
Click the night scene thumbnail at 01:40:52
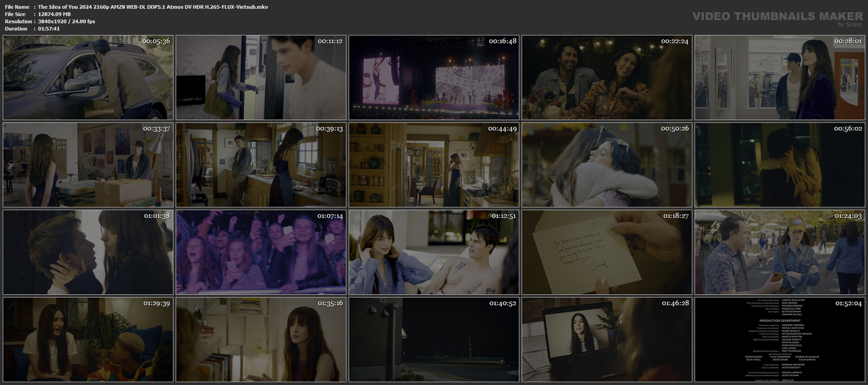[434, 339]
